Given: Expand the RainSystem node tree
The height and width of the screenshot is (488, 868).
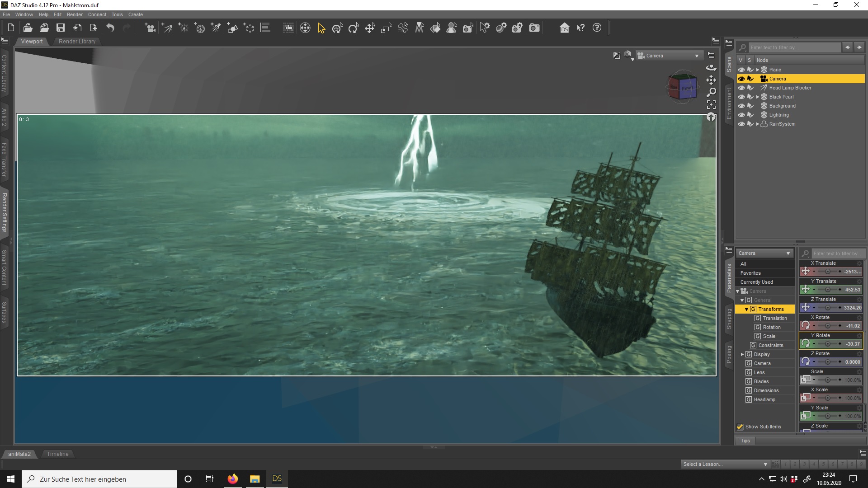Looking at the screenshot, I should pyautogui.click(x=758, y=124).
